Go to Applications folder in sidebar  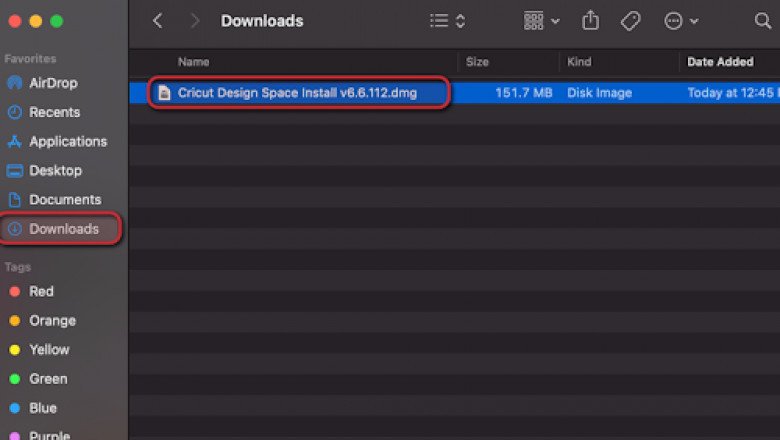tap(67, 141)
